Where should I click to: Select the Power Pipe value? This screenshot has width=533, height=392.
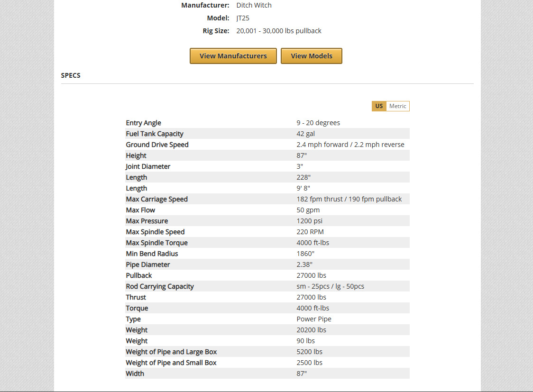pyautogui.click(x=314, y=319)
